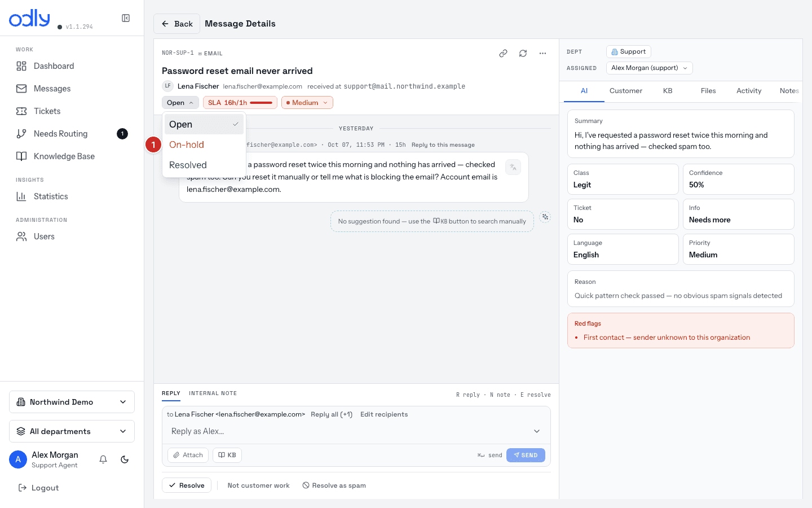Open Knowledge Base section
Image resolution: width=812 pixels, height=508 pixels.
pos(72,156)
